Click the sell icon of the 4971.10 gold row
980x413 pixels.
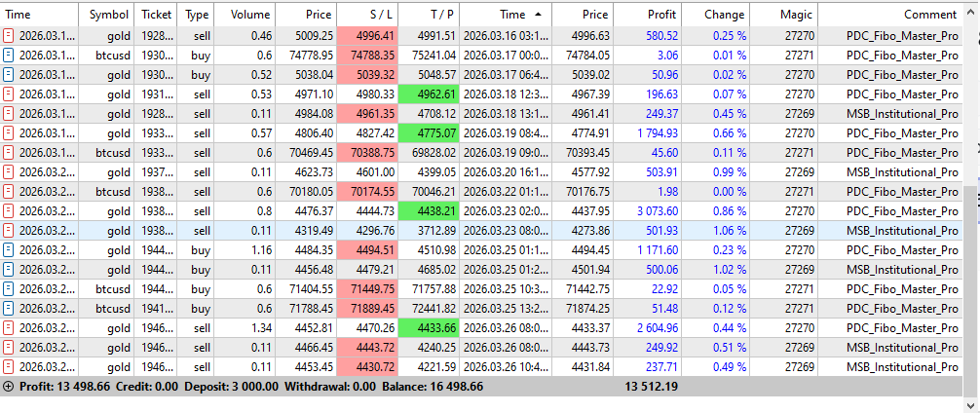9,94
